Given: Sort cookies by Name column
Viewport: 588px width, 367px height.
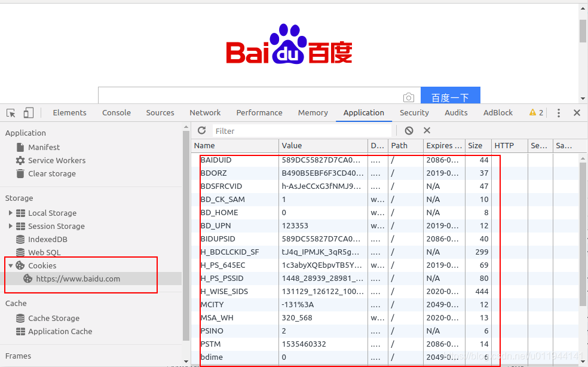Looking at the screenshot, I should 235,146.
